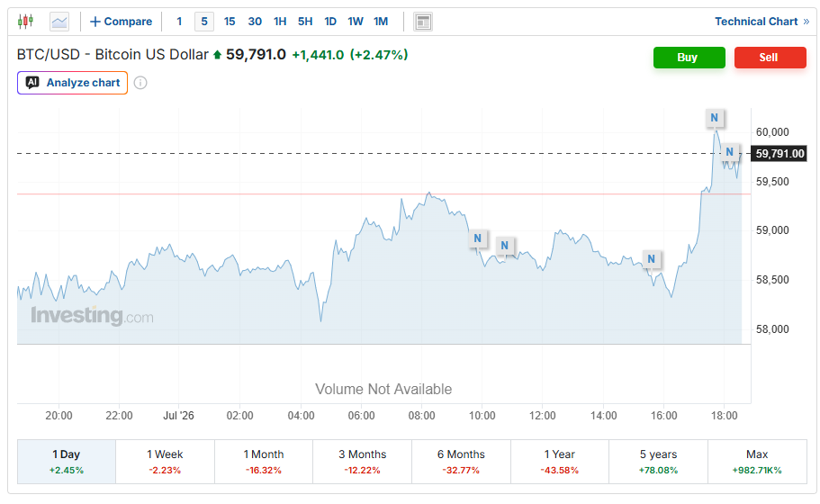Open the news marker at chart peak

pos(715,118)
